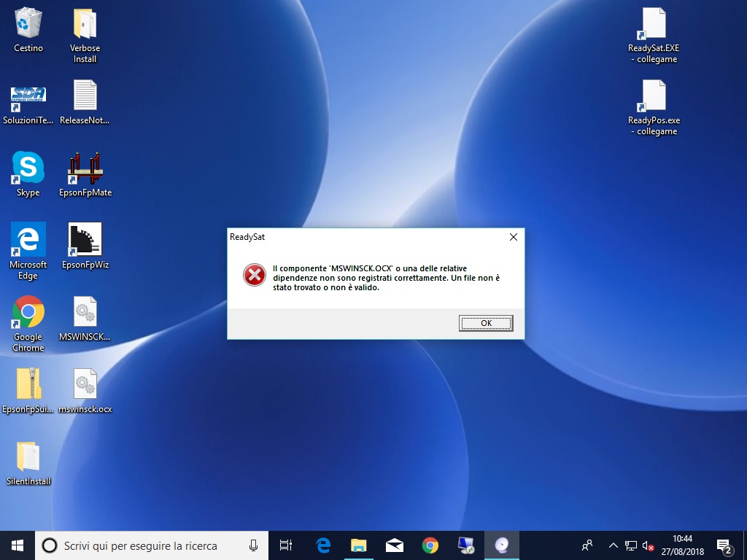Select the SilentInstall folder icon
The image size is (747, 560).
pos(28,463)
